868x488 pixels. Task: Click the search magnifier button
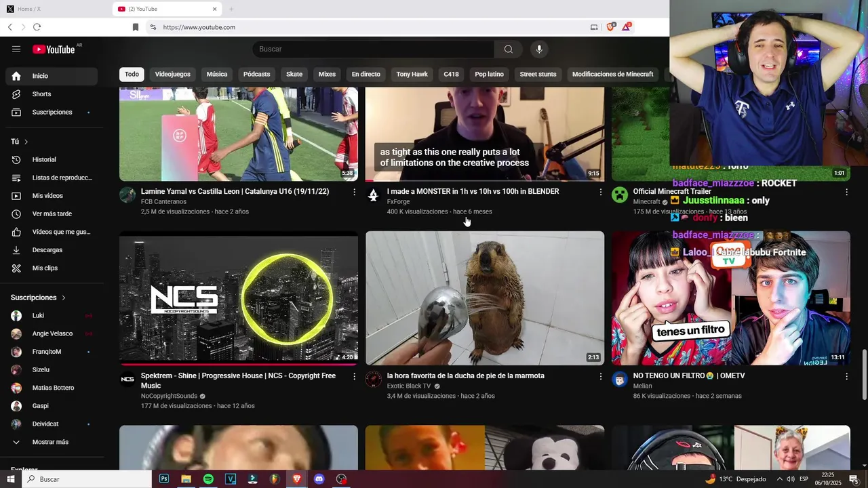[x=509, y=49]
